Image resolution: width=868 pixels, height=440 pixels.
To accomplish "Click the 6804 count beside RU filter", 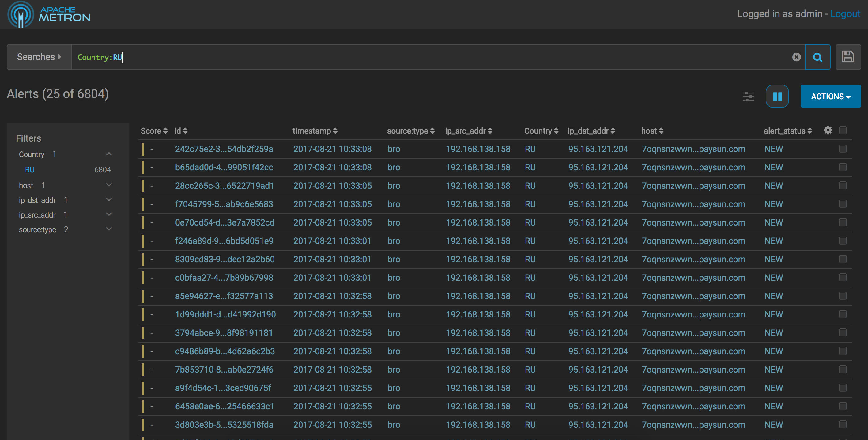I will click(103, 169).
